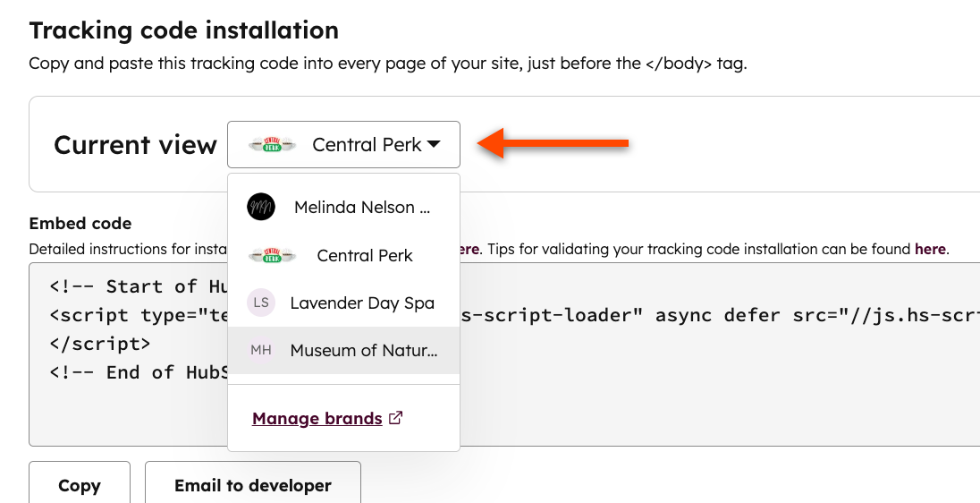Click Melinda Nelson black avatar icon

[x=260, y=207]
